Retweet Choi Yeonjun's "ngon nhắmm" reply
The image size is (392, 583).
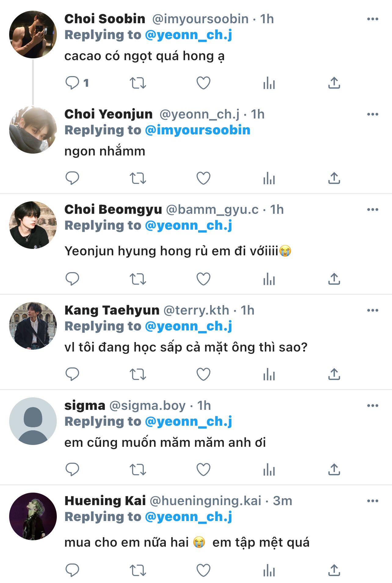pos(138,178)
